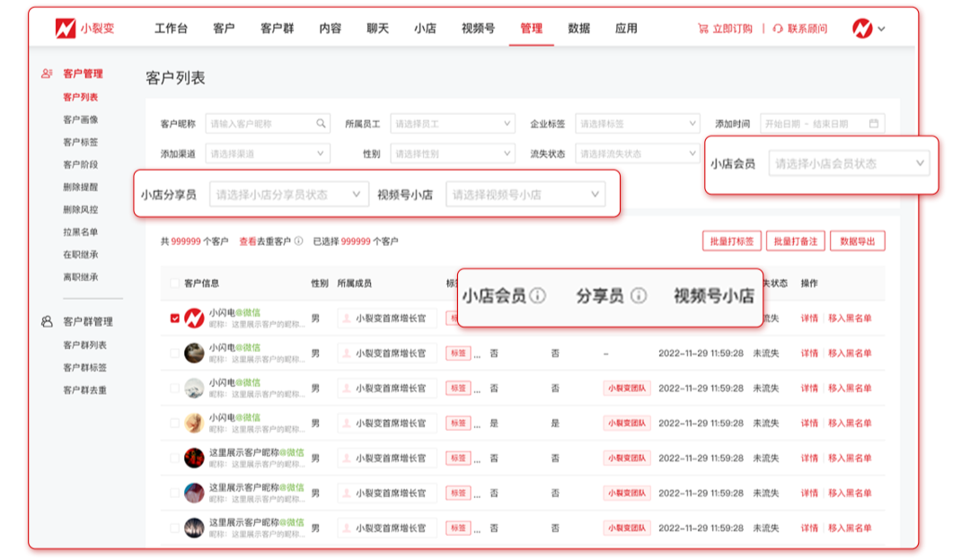Click the info icon beside 分享员 column
Viewport: 970px width, 560px height.
point(639,295)
